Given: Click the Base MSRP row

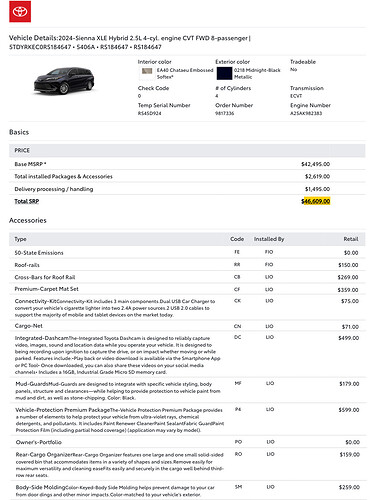Looking at the screenshot, I should click(187, 164).
